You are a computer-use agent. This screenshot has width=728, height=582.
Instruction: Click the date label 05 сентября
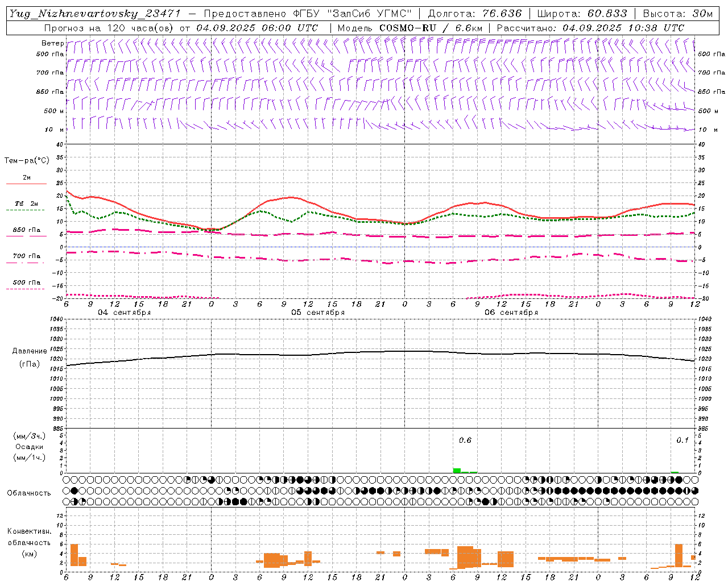point(318,313)
